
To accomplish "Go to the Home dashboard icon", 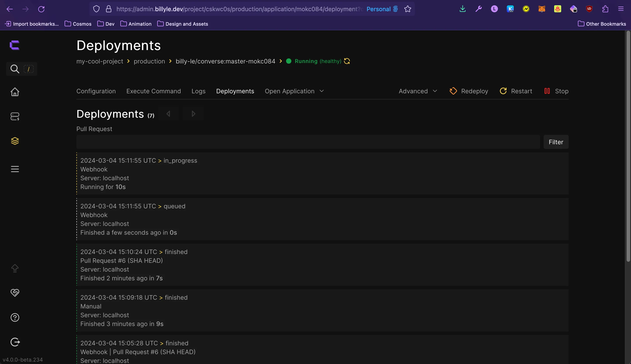I will coord(15,92).
